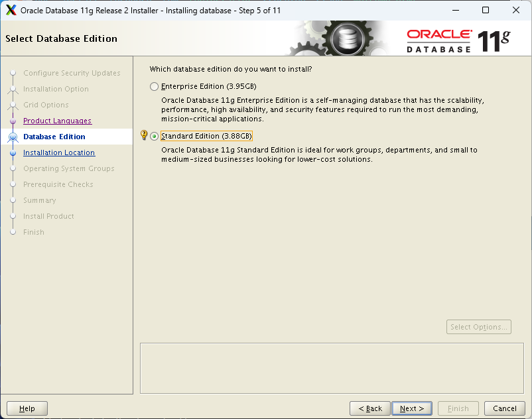Click the X11 application icon in the title bar
Viewport: 532px width, 419px height.
tap(11, 10)
